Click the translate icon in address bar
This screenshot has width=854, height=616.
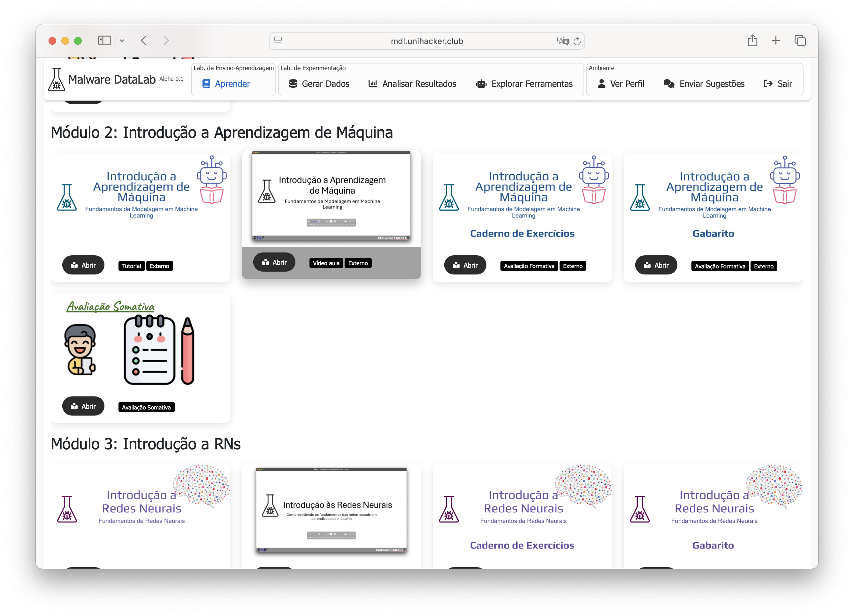[x=563, y=41]
